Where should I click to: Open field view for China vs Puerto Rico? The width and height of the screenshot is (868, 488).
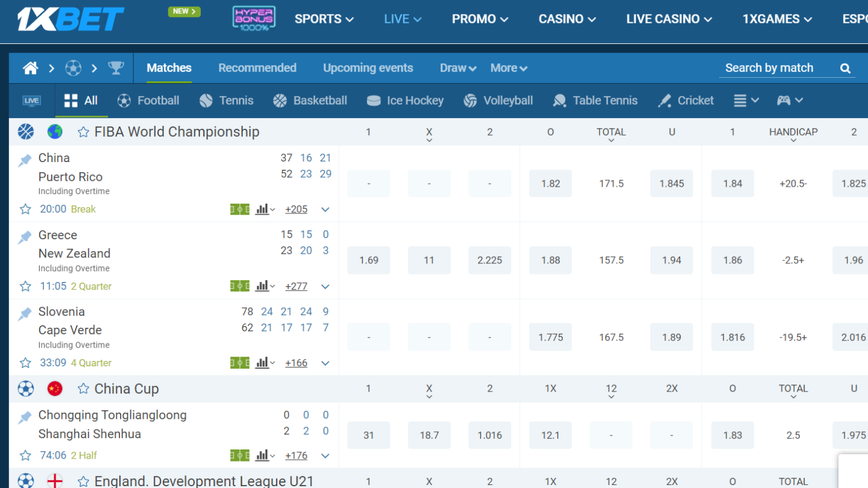tap(240, 209)
